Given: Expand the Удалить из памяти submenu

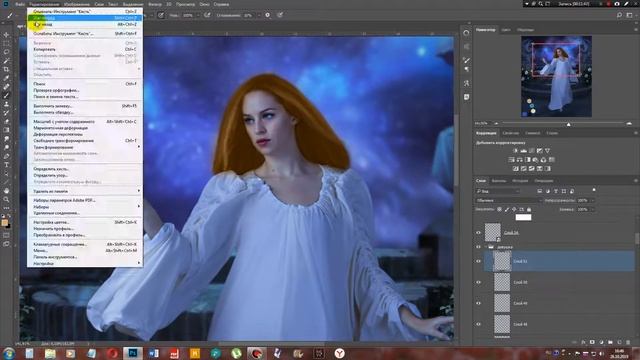Looking at the screenshot, I should (85, 191).
